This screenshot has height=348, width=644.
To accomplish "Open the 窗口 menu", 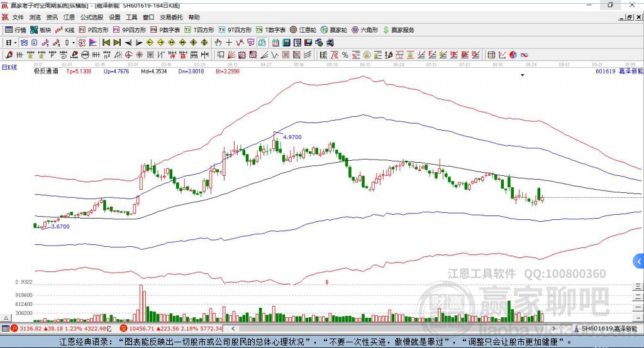I will click(148, 17).
